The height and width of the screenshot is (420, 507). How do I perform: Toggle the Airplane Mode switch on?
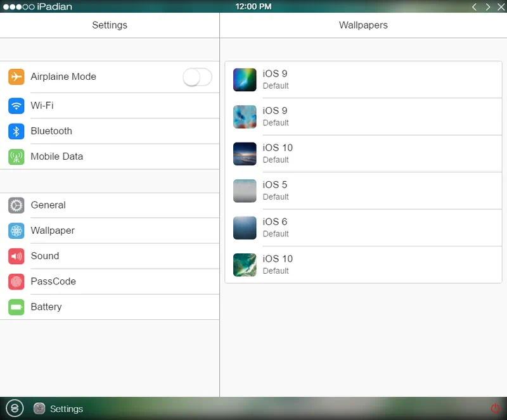click(x=197, y=77)
